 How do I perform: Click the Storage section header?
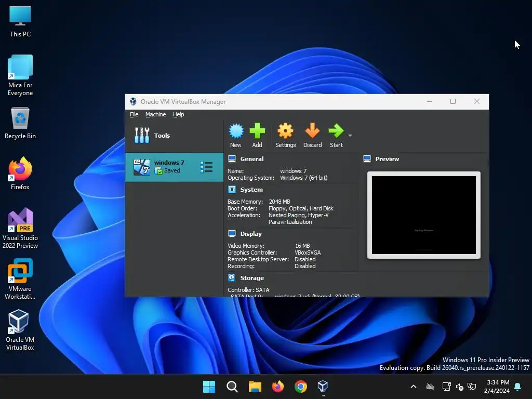pos(252,278)
